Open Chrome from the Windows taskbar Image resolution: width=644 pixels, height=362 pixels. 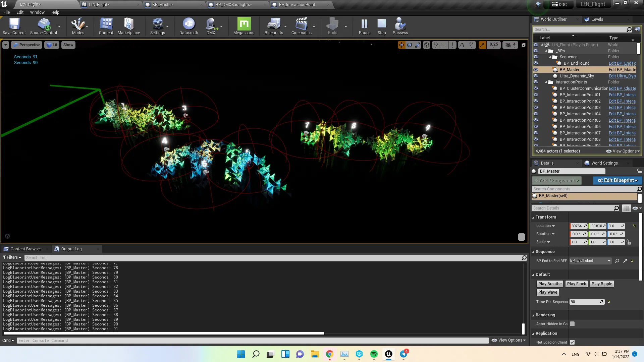329,354
